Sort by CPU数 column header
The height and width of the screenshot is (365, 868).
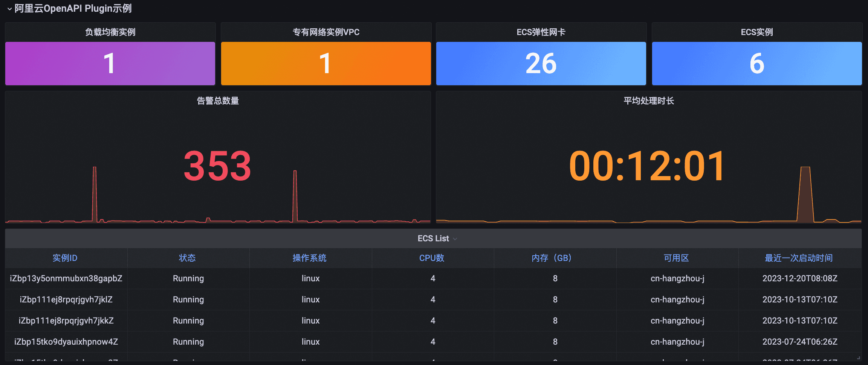[432, 258]
